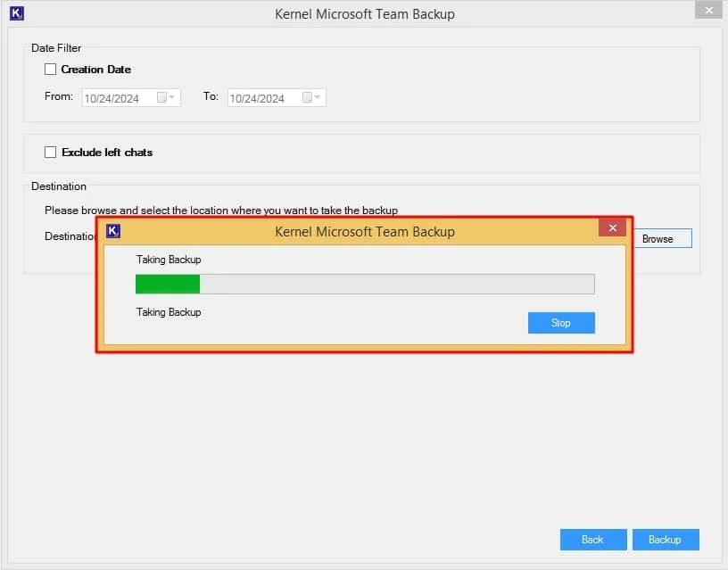The width and height of the screenshot is (728, 570).
Task: Close the Taking Backup progress dialog
Action: (612, 227)
